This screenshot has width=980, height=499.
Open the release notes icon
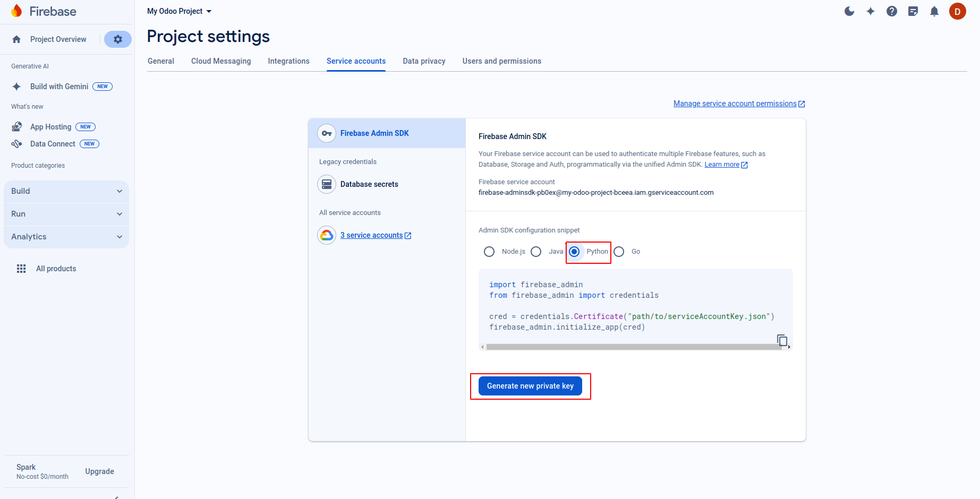(x=913, y=11)
